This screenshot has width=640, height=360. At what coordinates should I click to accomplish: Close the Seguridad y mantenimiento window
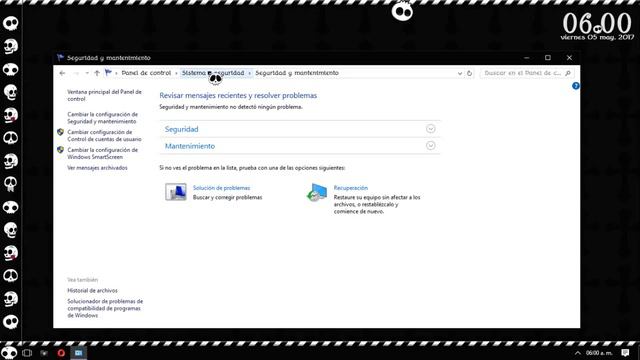569,58
